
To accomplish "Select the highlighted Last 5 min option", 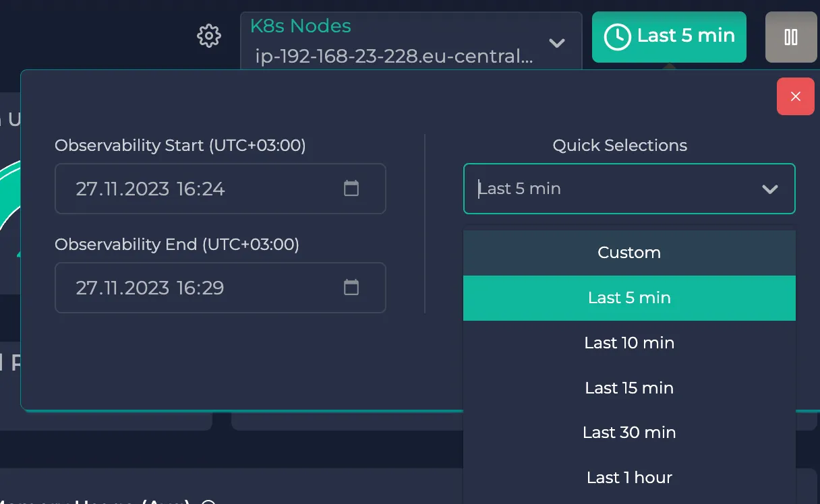I will [629, 298].
